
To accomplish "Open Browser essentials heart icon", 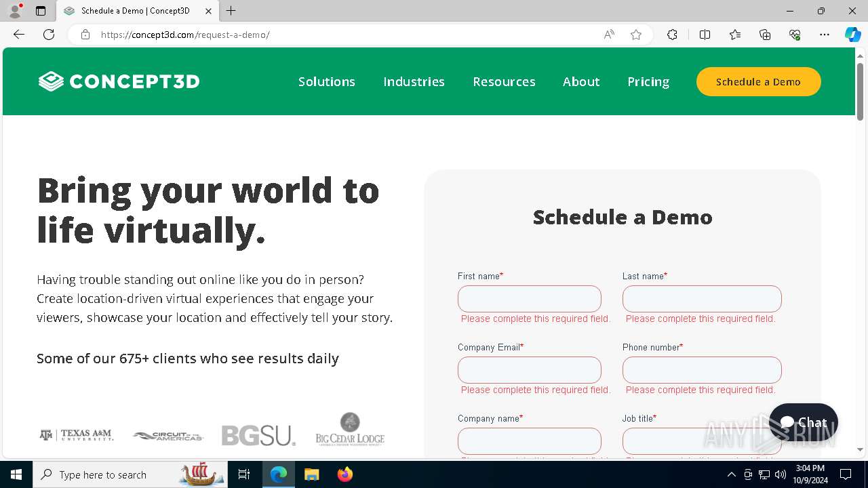I will coord(795,35).
